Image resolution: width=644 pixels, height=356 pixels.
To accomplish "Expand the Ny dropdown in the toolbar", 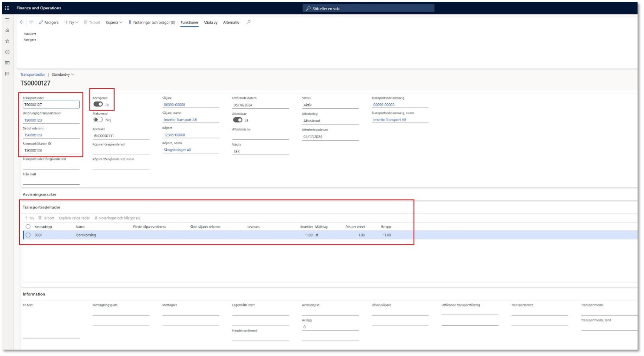I will pos(71,23).
